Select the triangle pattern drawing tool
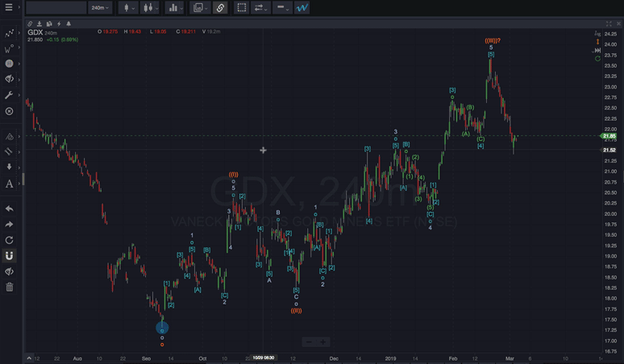The height and width of the screenshot is (364, 624). coord(9,137)
